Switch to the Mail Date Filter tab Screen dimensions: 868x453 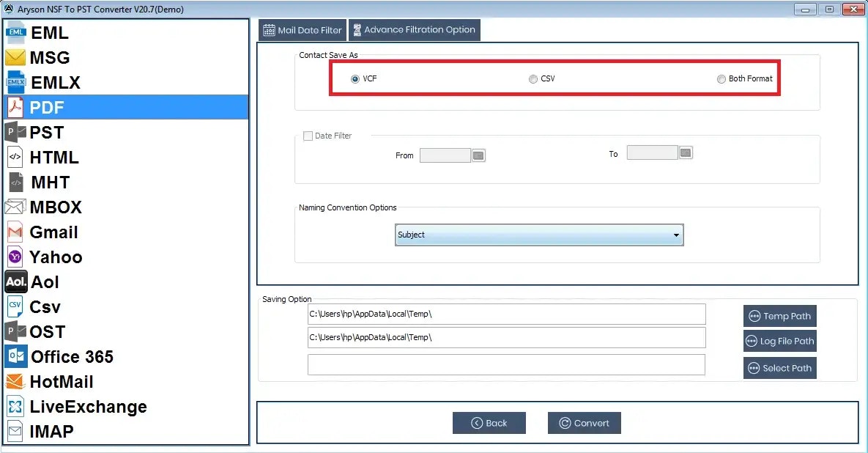coord(303,30)
